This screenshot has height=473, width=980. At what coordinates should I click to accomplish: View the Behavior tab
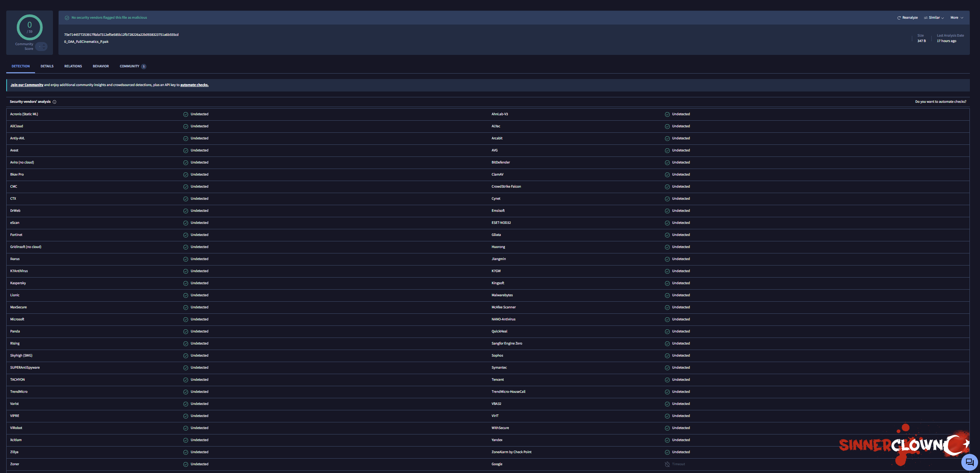click(101, 66)
